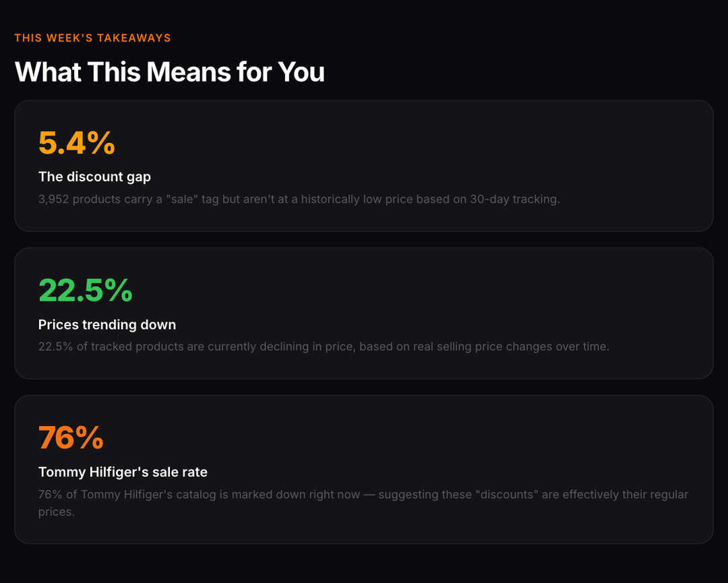Click "prices." on the description's last line
This screenshot has height=583, width=728.
pyautogui.click(x=56, y=512)
